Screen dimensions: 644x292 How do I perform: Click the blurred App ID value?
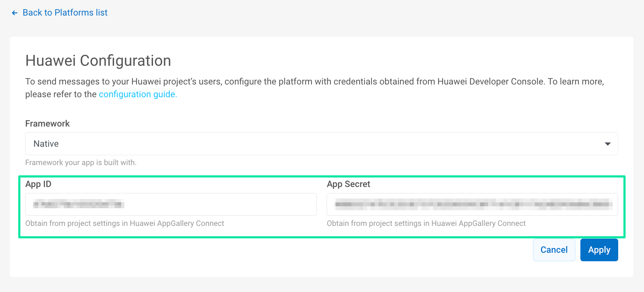coord(78,204)
